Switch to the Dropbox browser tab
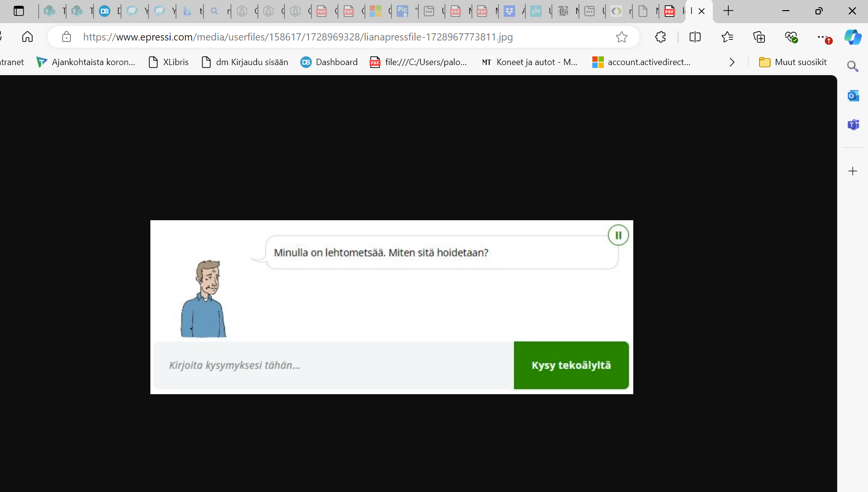Image resolution: width=868 pixels, height=492 pixels. click(x=510, y=11)
